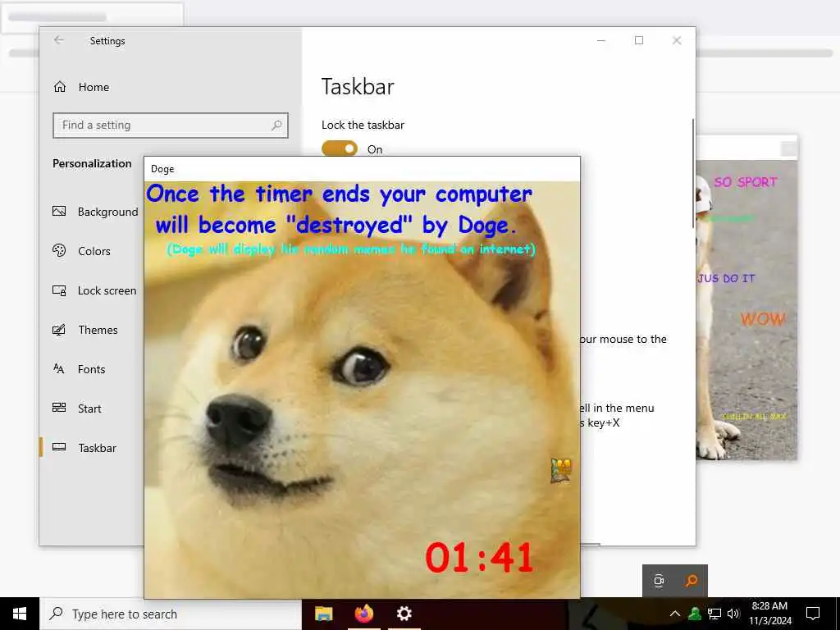Click the "JUS DO IT" meme text
Screen dimensions: 840x630
pyautogui.click(x=726, y=279)
